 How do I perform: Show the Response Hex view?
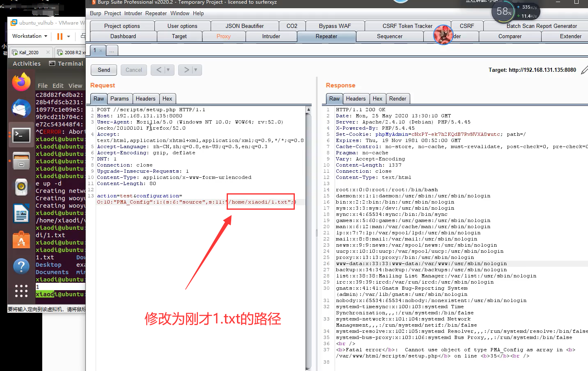pyautogui.click(x=378, y=98)
